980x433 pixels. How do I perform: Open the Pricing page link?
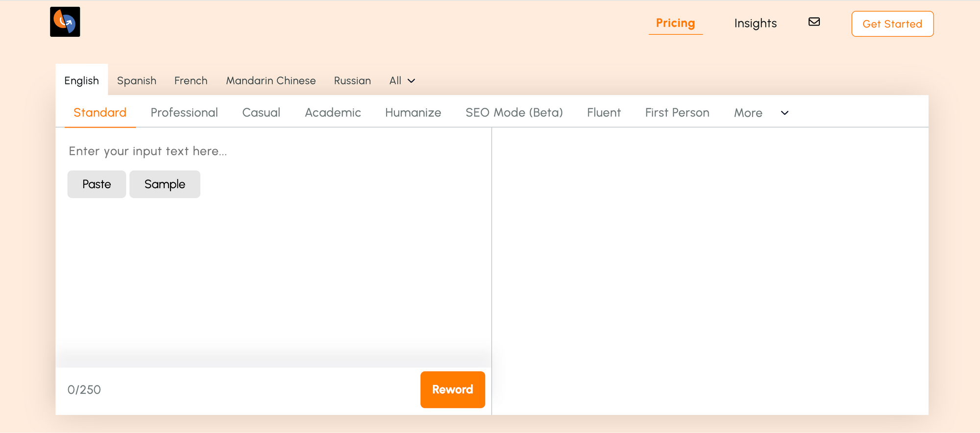pos(675,24)
